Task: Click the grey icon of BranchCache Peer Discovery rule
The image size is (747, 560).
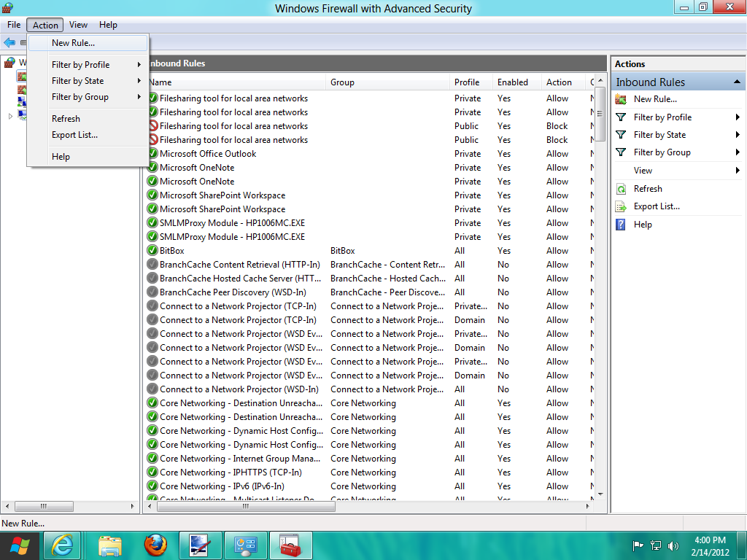Action: (x=152, y=292)
